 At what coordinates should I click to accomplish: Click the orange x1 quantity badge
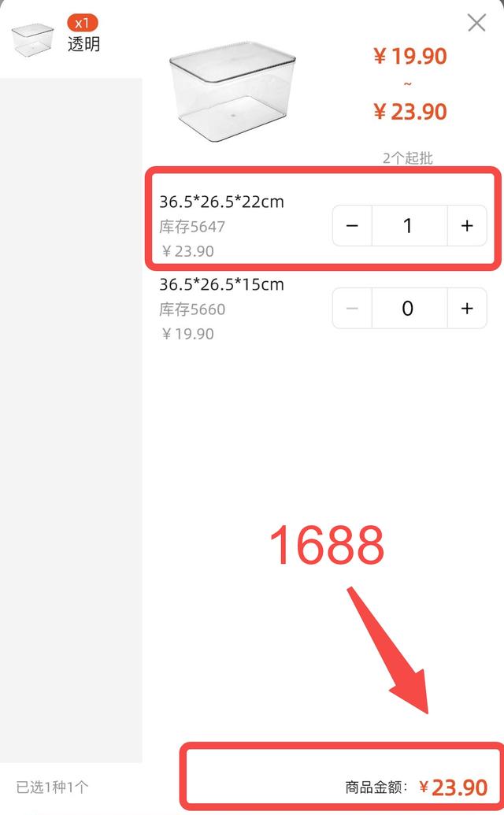click(x=82, y=24)
